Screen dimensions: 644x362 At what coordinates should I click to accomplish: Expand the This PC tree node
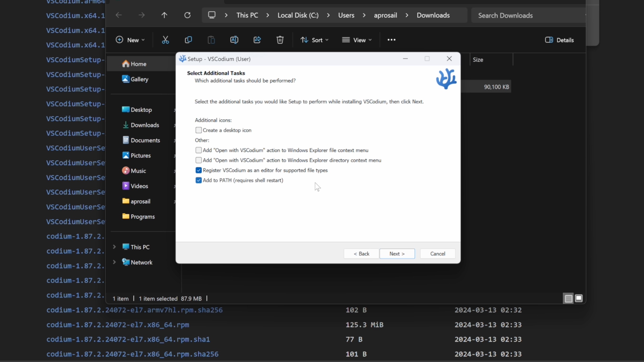(114, 247)
